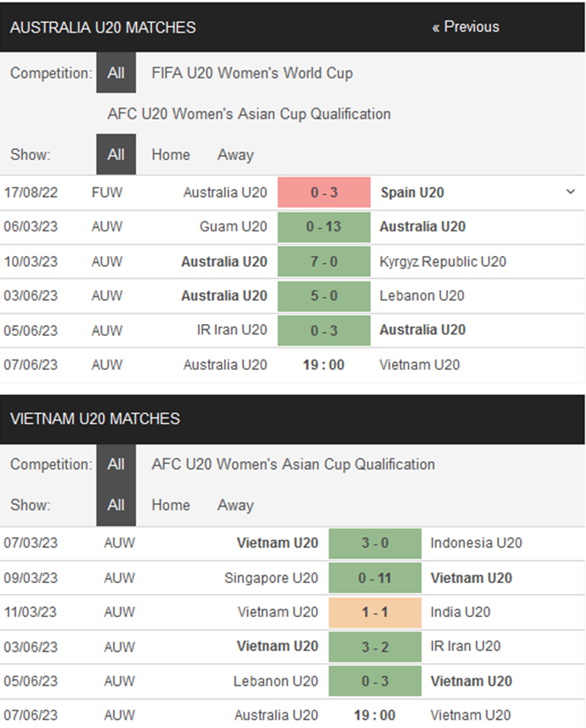Expand the Australia U20 vs Spain U20 row chevron
The image size is (586, 728).
(570, 192)
